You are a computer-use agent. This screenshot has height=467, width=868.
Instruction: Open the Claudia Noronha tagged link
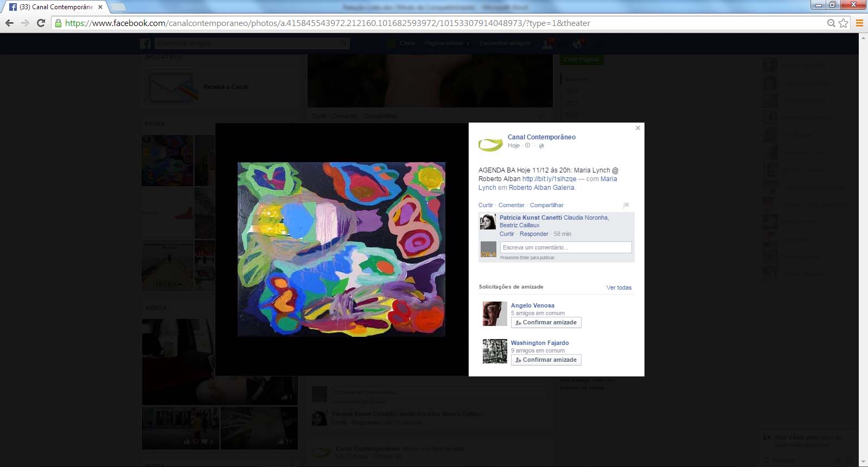(586, 217)
